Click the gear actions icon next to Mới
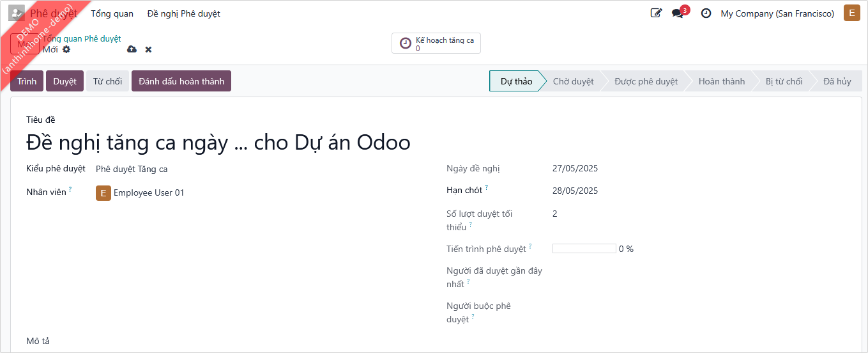This screenshot has width=868, height=353. coord(66,49)
